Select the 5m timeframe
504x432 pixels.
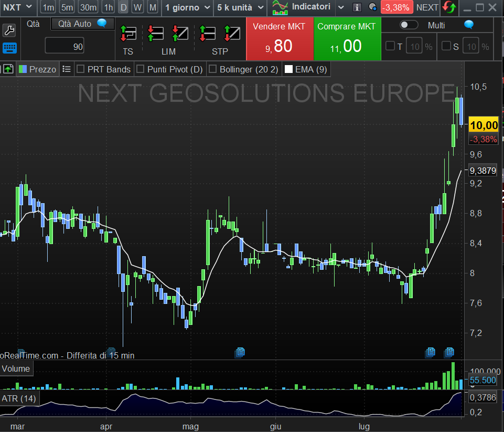(x=67, y=7)
